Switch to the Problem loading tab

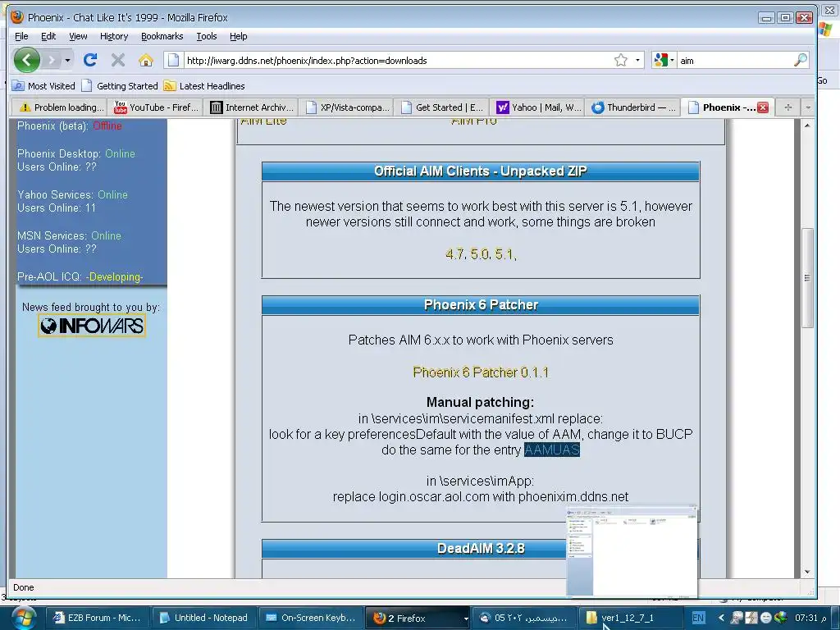(x=59, y=107)
